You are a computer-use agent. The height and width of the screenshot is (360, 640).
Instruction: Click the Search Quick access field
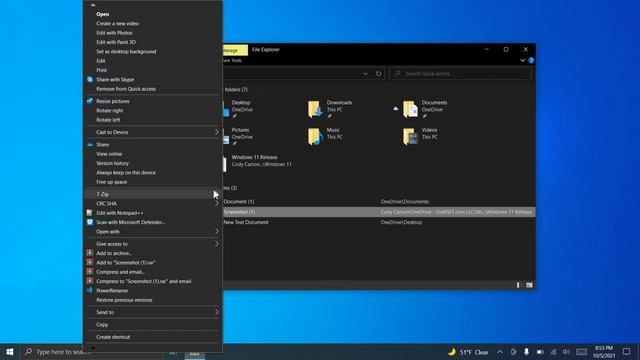point(460,73)
